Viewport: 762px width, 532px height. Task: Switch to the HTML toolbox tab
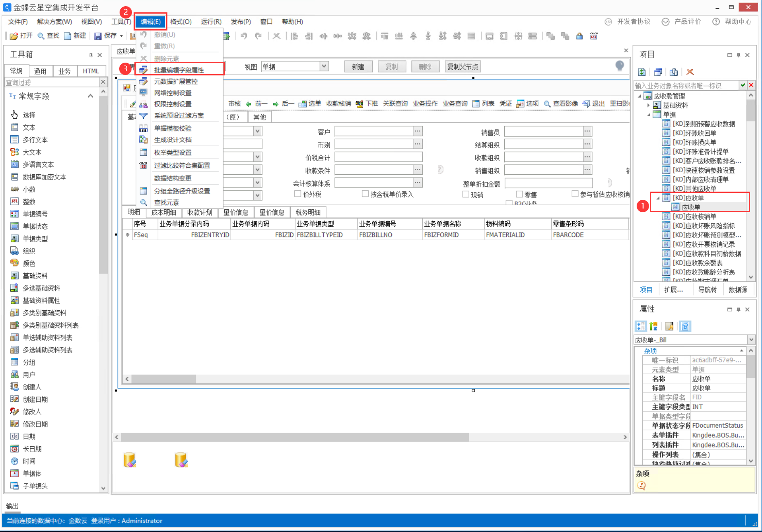pyautogui.click(x=91, y=71)
